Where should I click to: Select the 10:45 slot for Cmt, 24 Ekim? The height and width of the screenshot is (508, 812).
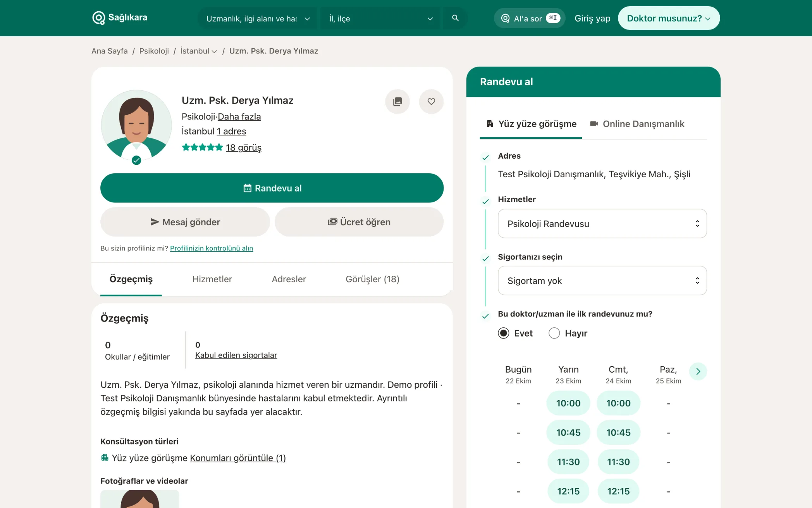coord(618,432)
